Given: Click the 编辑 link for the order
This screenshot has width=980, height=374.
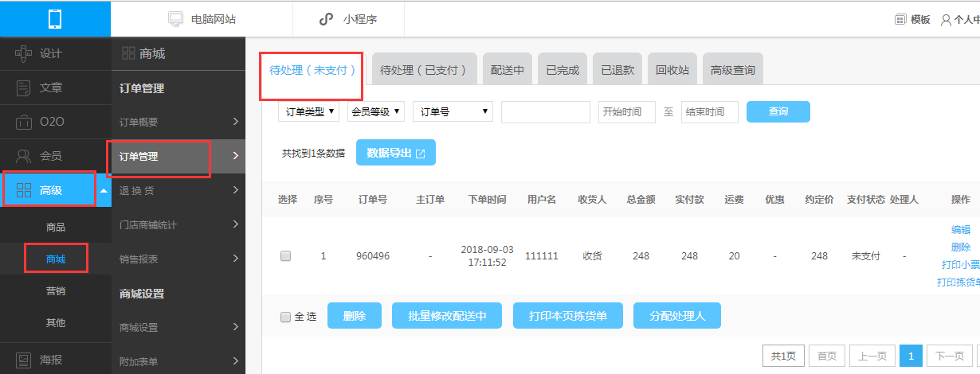Looking at the screenshot, I should tap(961, 230).
